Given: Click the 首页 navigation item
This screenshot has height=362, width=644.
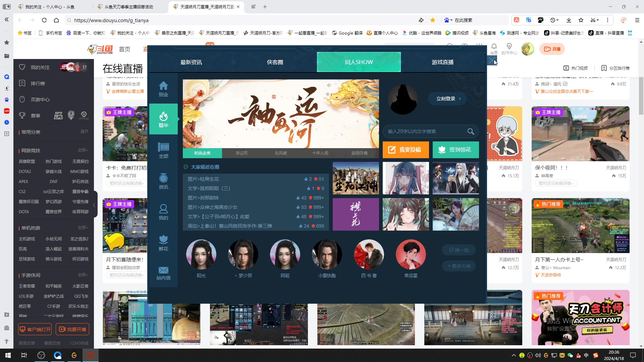Looking at the screenshot, I should [x=124, y=49].
